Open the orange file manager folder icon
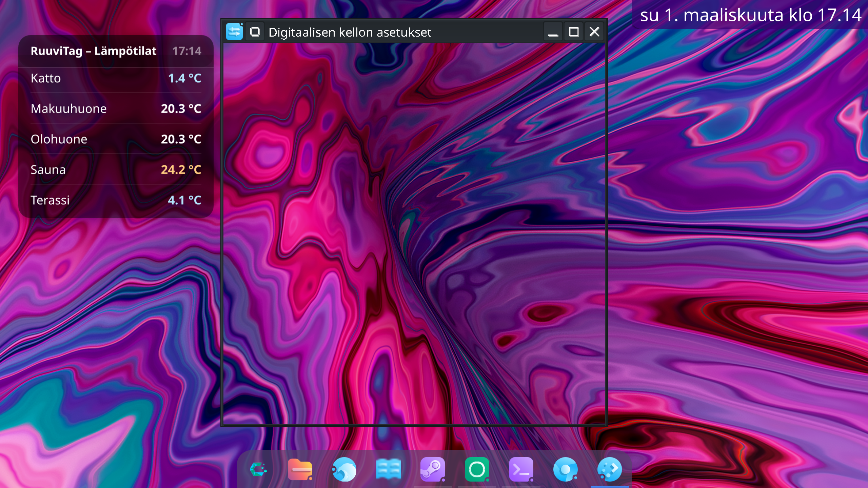 click(300, 470)
